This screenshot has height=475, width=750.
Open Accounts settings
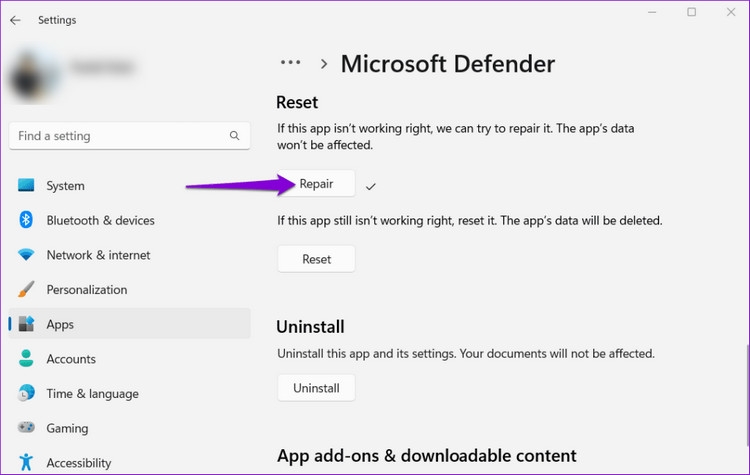pyautogui.click(x=129, y=359)
